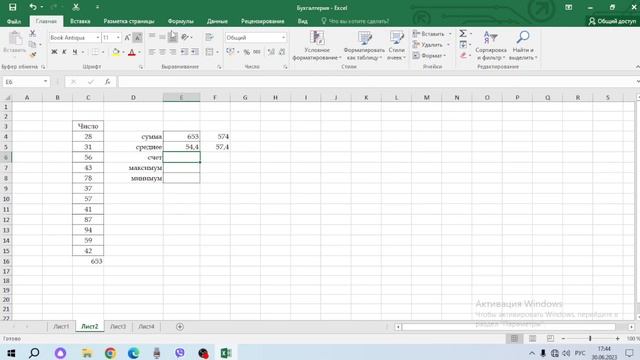
Task: Select the Normal view button in the status bar
Action: pos(514,338)
